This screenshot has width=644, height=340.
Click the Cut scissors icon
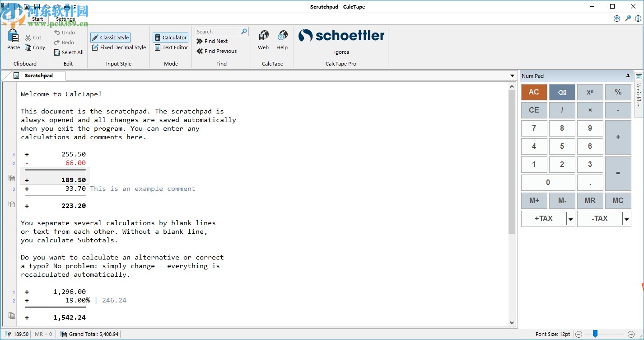coord(28,38)
